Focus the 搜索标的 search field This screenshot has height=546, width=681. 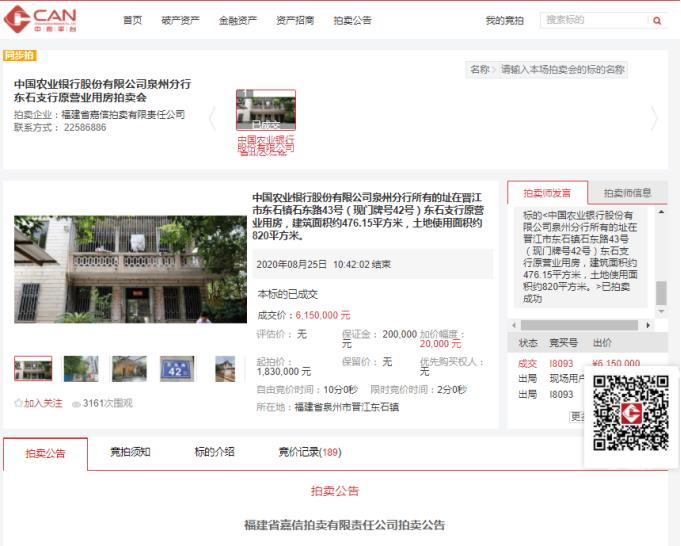click(x=594, y=20)
